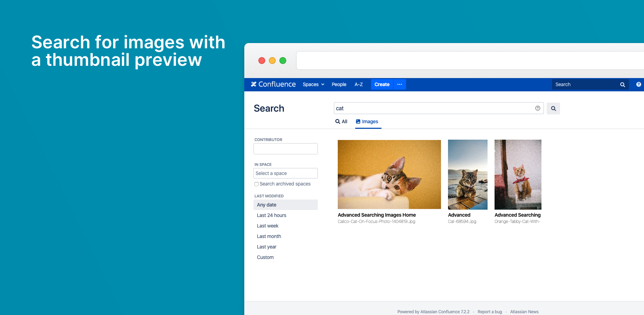Click the Confluence logo
Screen dimensions: 644x315
(273, 84)
